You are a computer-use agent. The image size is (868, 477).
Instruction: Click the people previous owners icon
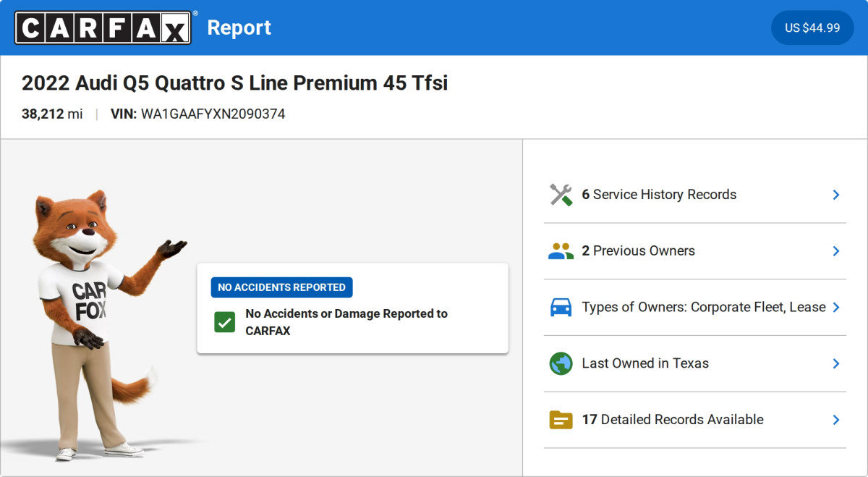(x=561, y=251)
